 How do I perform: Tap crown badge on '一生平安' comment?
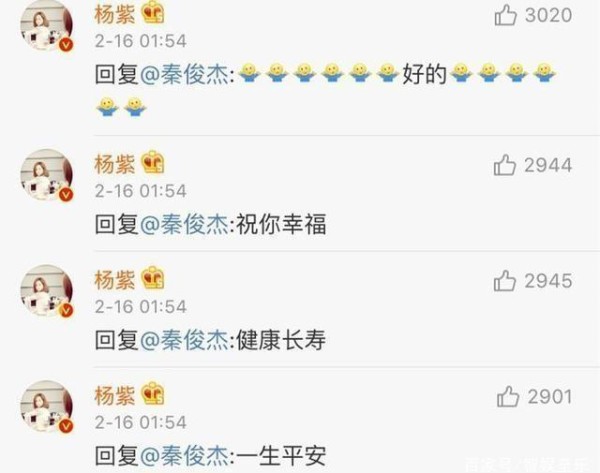153,394
